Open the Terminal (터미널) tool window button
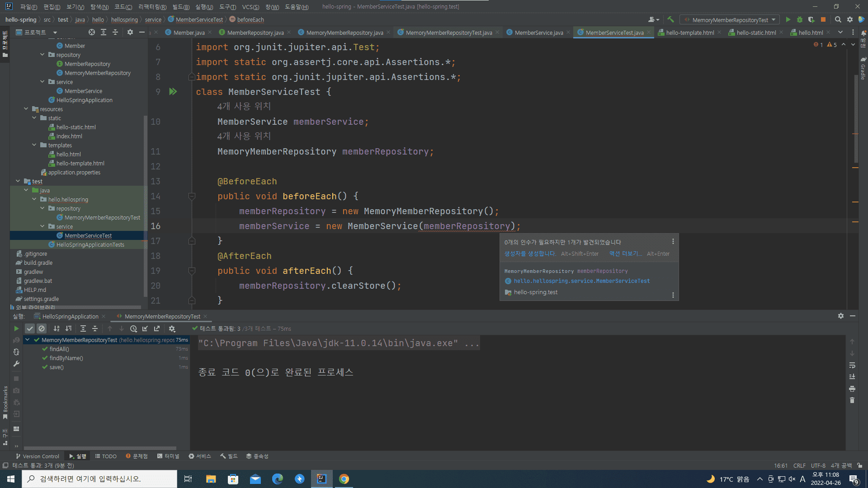 [168, 456]
